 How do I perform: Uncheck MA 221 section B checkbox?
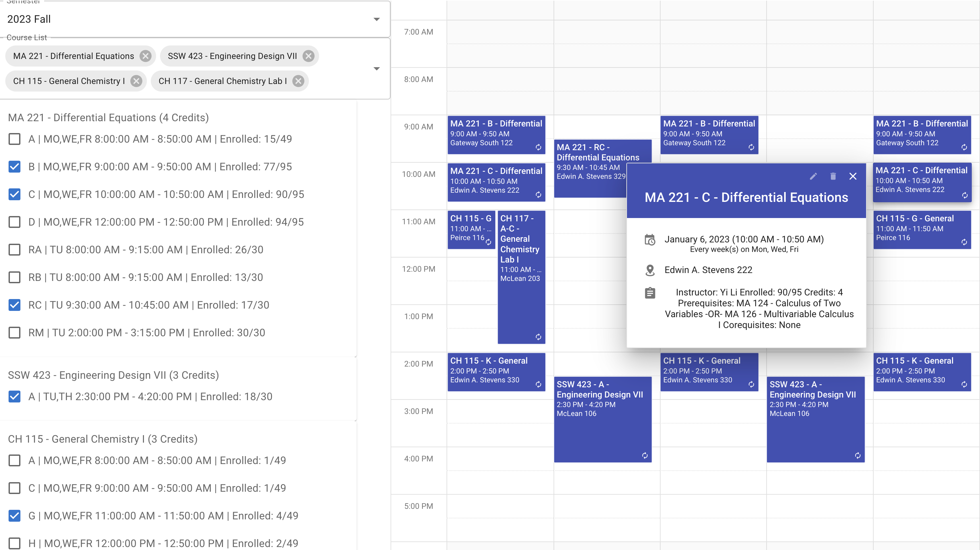14,167
